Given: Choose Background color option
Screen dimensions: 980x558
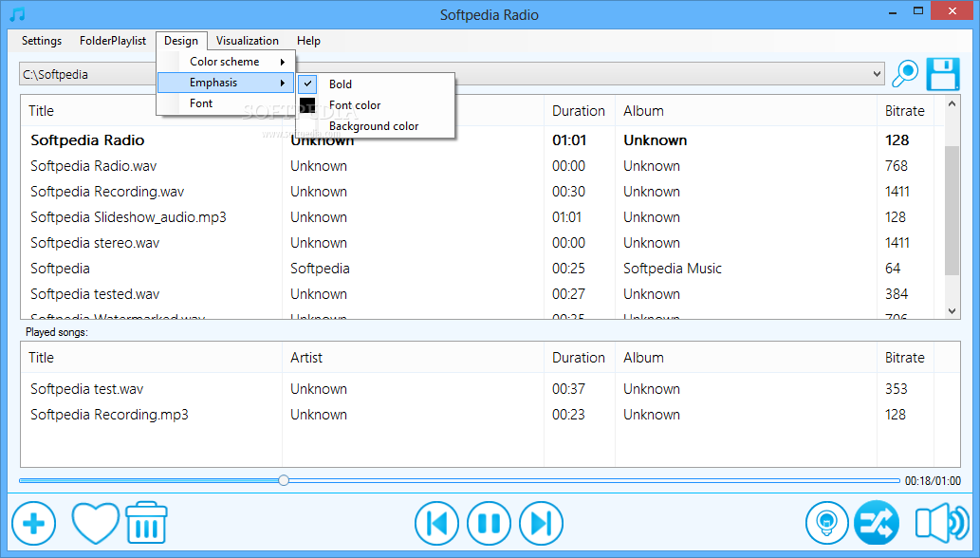Looking at the screenshot, I should 374,126.
